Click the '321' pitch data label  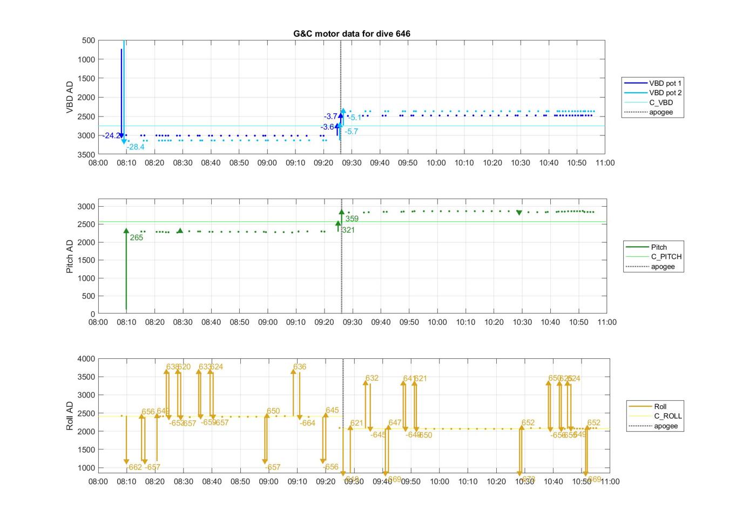click(348, 230)
